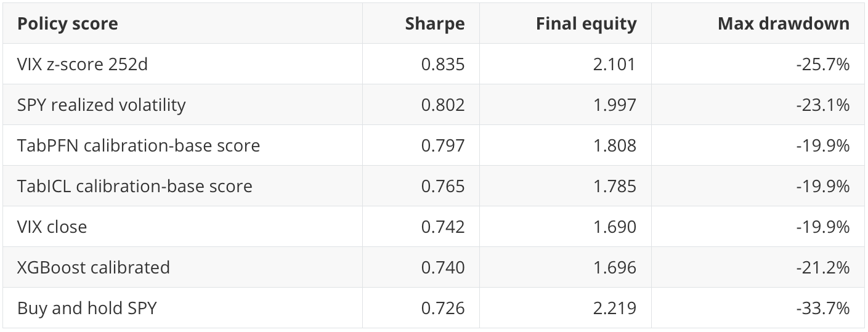Select the Buy and hold SPY label
This screenshot has height=332, width=868.
coord(87,308)
